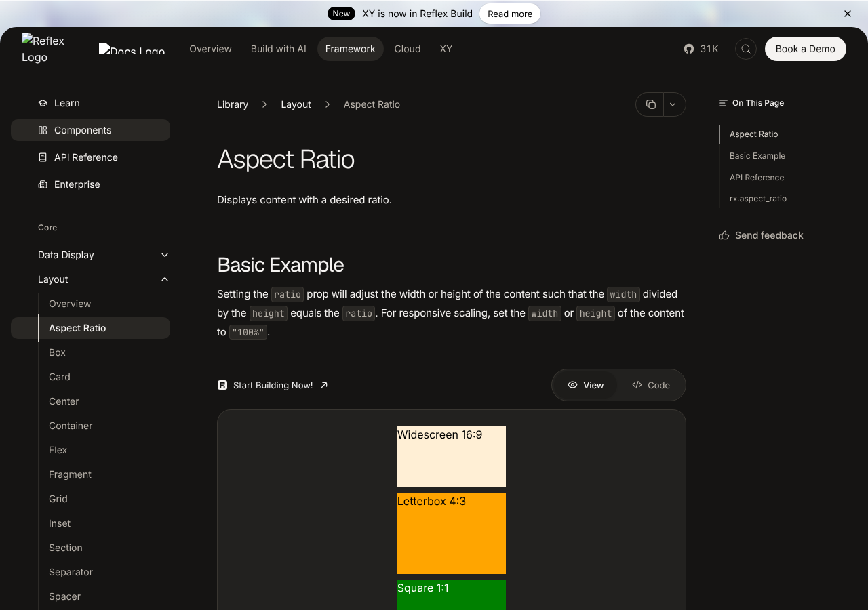Go to Library in the breadcrumb
This screenshot has height=610, width=868.
coord(233,104)
